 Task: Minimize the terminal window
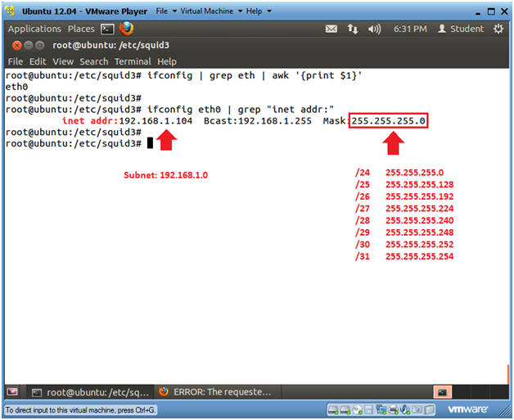(x=29, y=45)
